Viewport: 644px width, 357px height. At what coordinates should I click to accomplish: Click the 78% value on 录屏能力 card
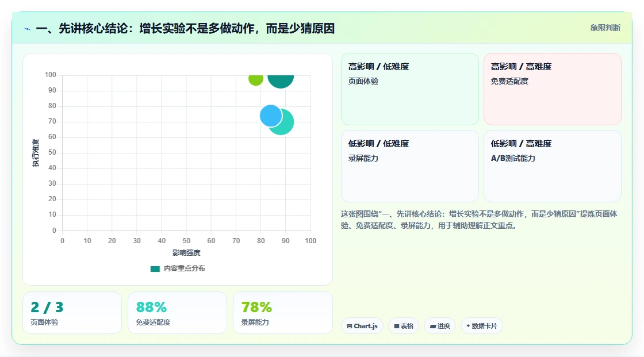[256, 308]
